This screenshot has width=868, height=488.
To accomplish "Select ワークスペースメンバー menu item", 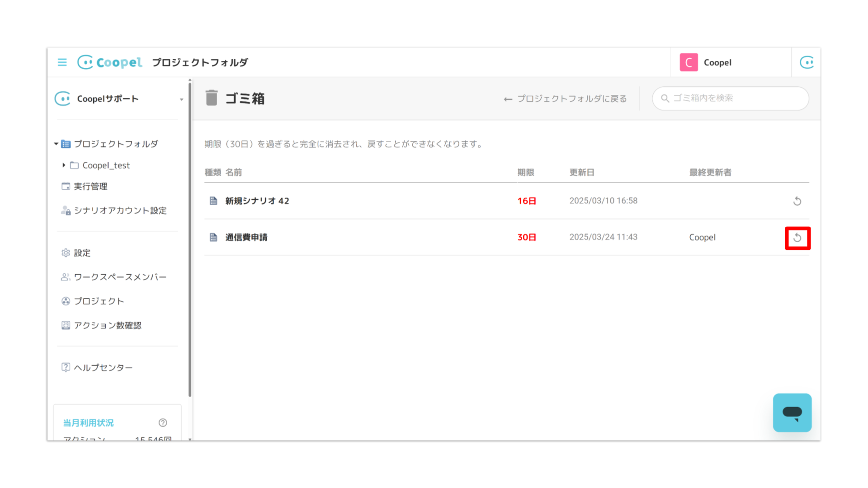I will pos(120,277).
